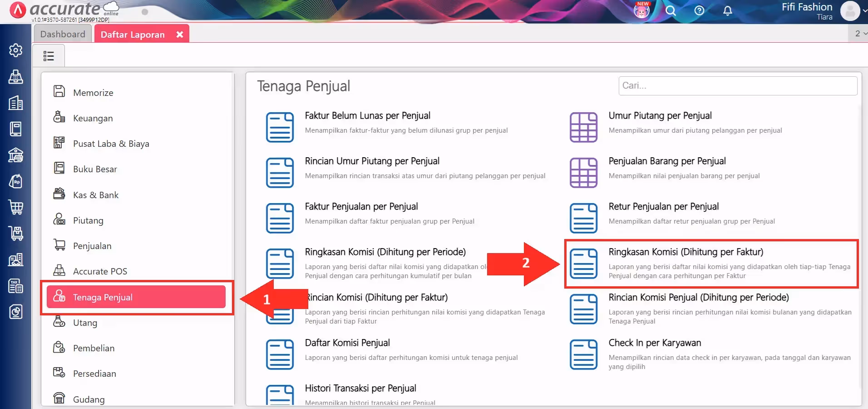Open Faktur Penjualan per Penjual report

pos(361,206)
